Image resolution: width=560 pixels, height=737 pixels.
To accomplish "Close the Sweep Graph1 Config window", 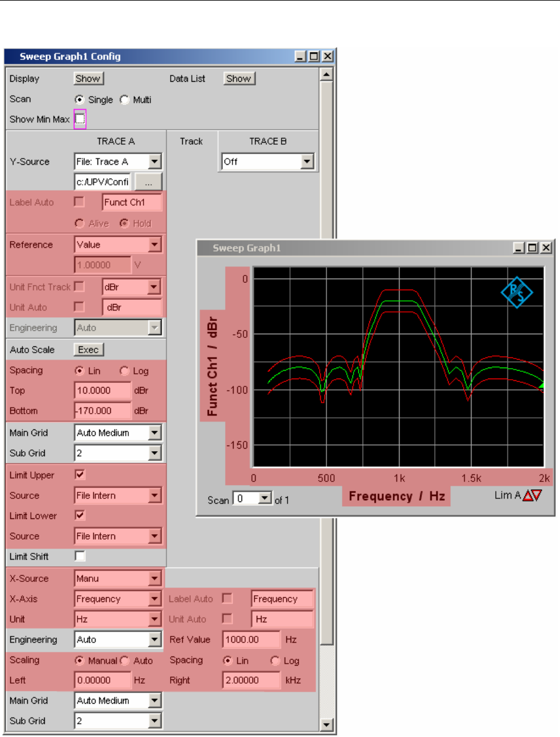I will pos(327,56).
